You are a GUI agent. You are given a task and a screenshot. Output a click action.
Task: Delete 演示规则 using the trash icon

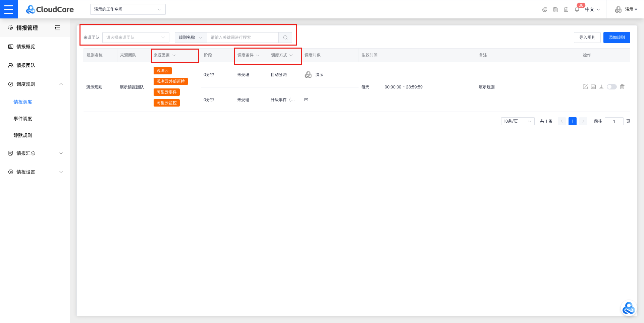(x=622, y=87)
